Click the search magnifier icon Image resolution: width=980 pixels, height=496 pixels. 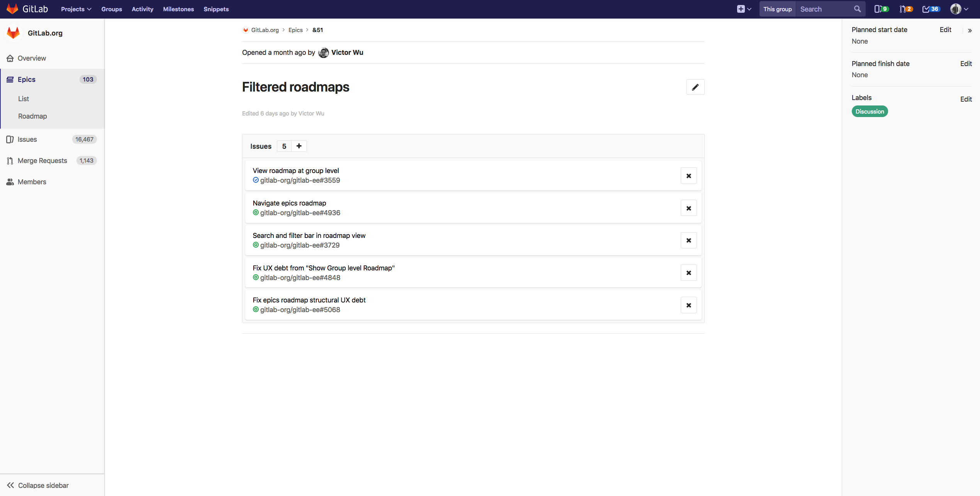click(x=857, y=9)
